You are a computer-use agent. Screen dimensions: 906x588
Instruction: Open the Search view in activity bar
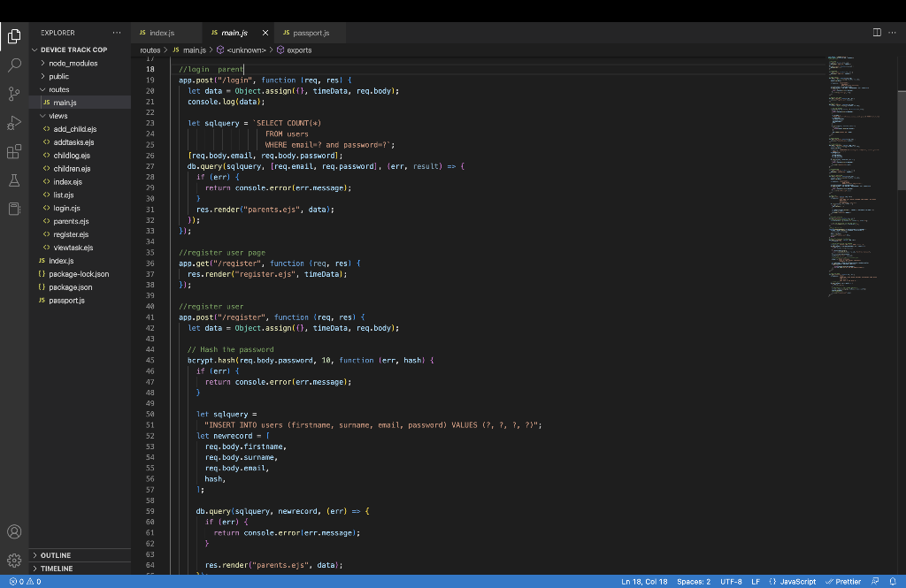click(x=14, y=65)
